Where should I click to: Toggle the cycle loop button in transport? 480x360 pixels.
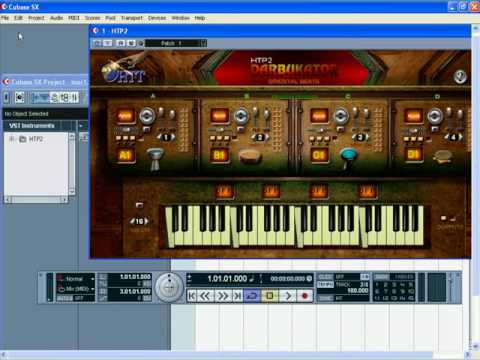[252, 296]
